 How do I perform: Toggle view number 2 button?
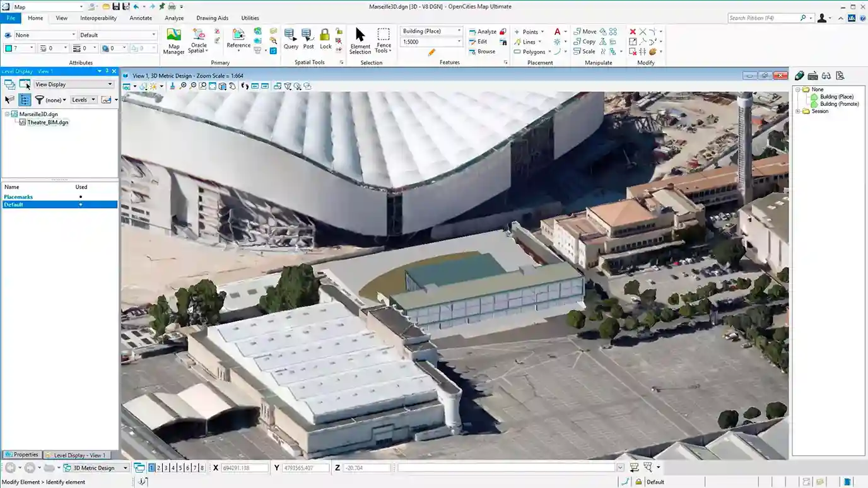coord(159,468)
